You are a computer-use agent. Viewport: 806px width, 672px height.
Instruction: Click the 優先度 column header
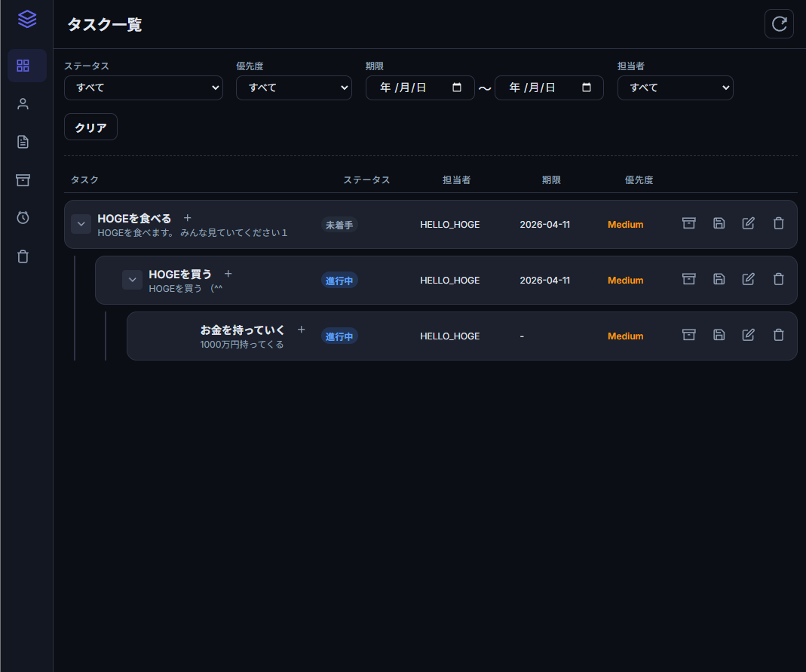[x=639, y=180]
